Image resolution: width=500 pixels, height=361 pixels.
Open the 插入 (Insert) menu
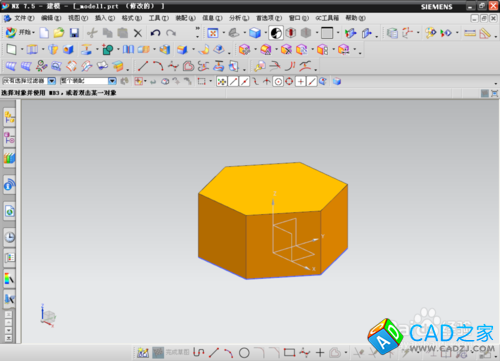pos(105,18)
